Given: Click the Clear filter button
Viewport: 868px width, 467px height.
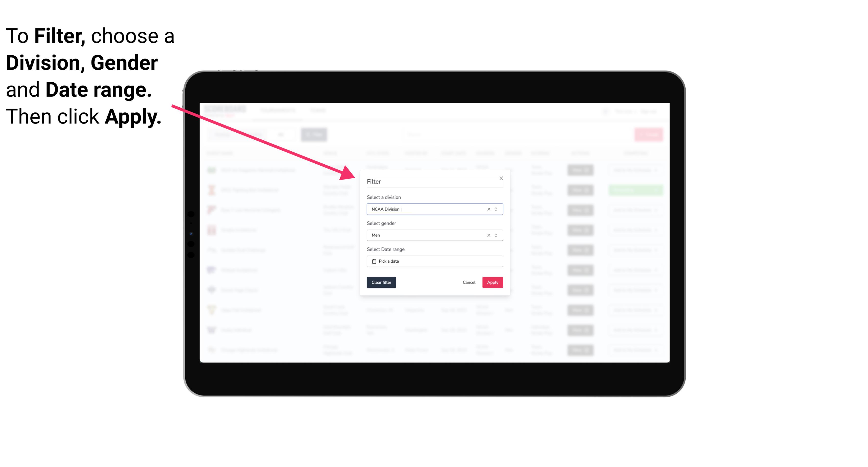Looking at the screenshot, I should coord(381,283).
